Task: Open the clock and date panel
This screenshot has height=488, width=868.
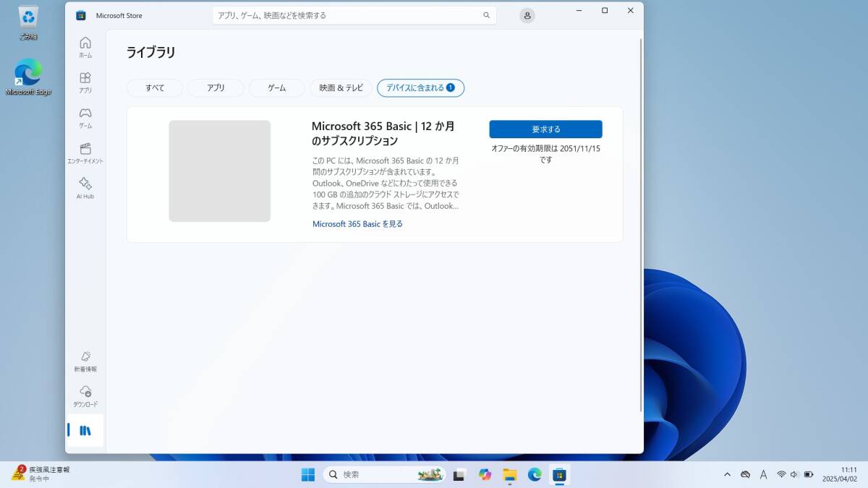Action: (x=840, y=474)
